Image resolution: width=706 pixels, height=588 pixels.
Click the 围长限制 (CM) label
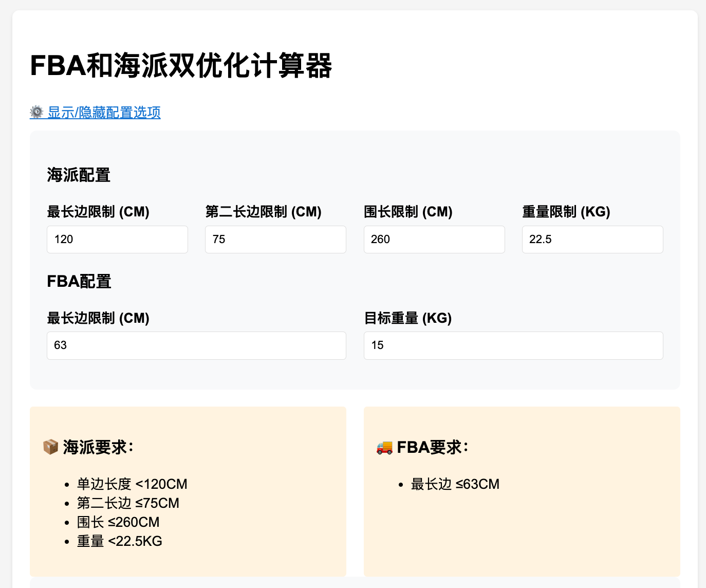tap(408, 212)
